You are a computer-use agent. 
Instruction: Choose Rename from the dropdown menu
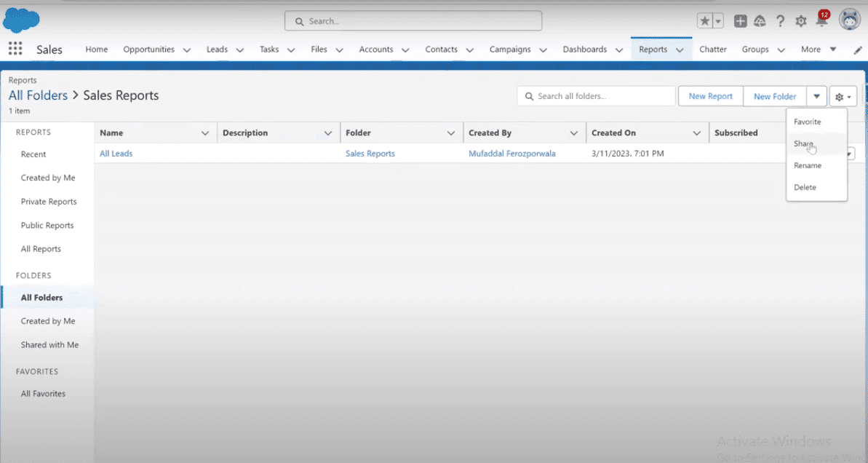click(816, 165)
